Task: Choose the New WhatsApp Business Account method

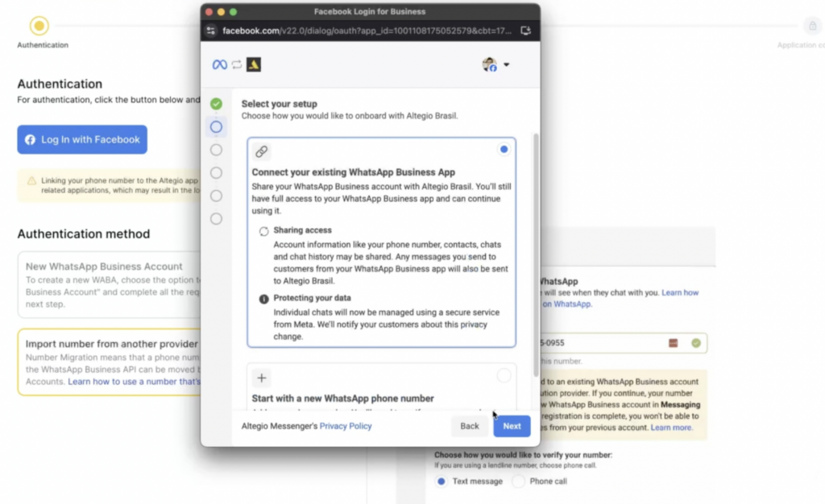Action: click(110, 284)
